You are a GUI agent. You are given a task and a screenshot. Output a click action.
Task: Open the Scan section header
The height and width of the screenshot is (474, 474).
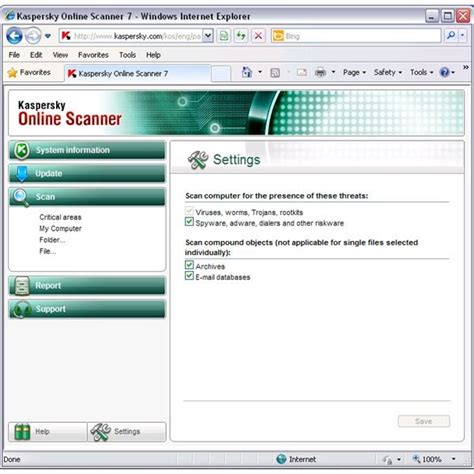click(87, 197)
